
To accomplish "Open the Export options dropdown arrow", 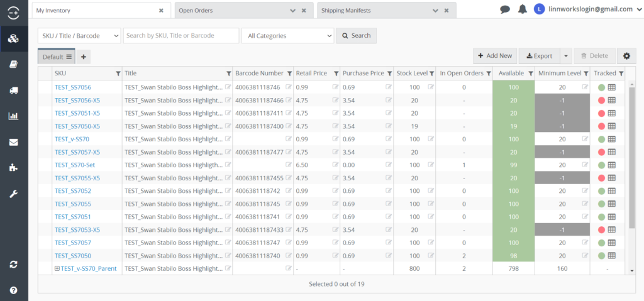I will (x=566, y=57).
